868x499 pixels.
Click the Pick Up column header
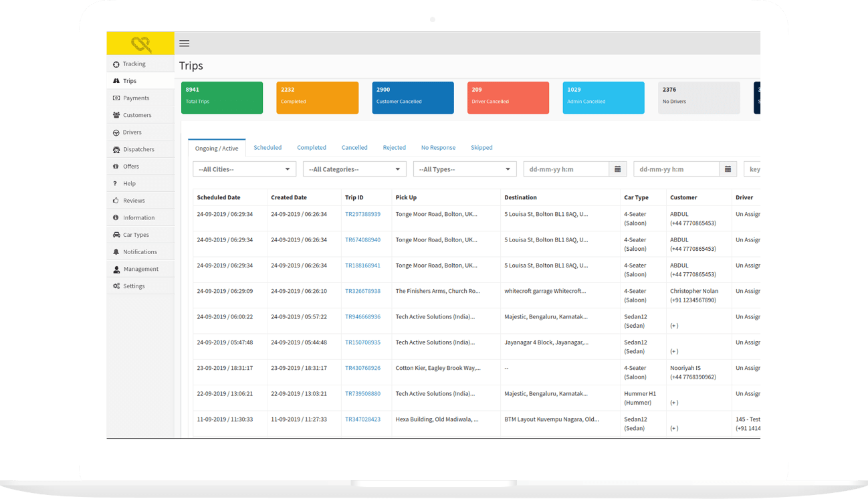406,198
